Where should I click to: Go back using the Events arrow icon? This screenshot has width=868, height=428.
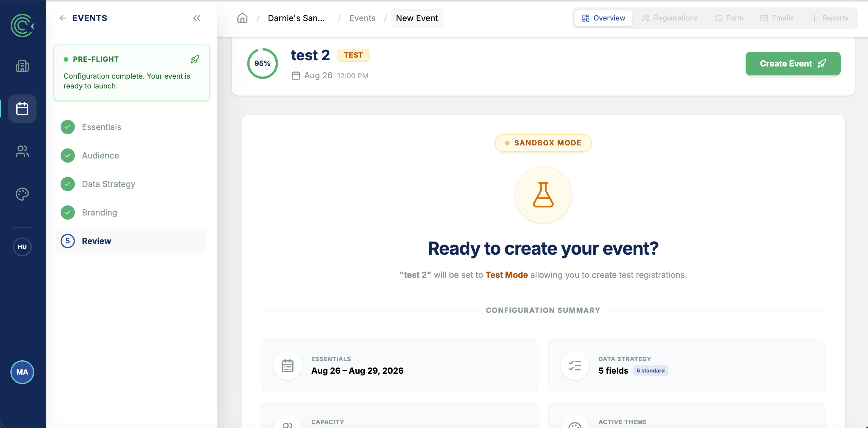[x=63, y=18]
